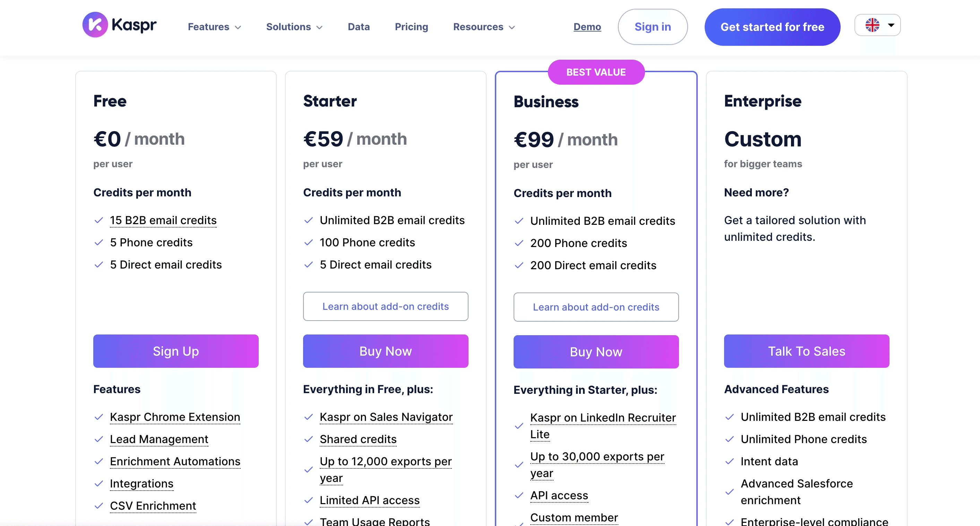This screenshot has width=980, height=526.
Task: Click Get started for free
Action: [x=772, y=27]
